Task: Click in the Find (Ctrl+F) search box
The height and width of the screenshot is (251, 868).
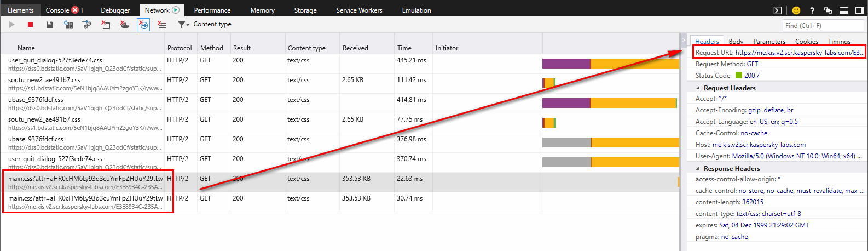Action: coord(823,25)
